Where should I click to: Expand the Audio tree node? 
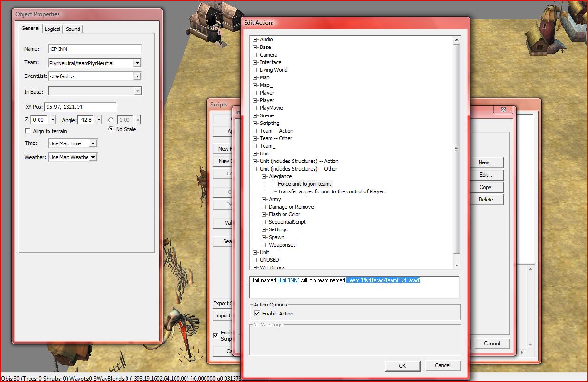coord(255,39)
